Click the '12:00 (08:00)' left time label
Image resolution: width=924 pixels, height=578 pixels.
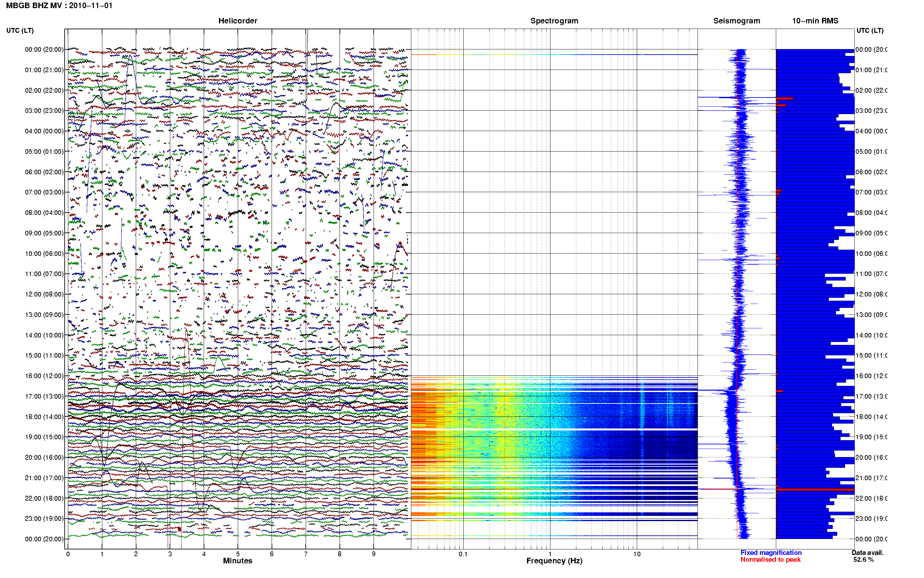44,294
